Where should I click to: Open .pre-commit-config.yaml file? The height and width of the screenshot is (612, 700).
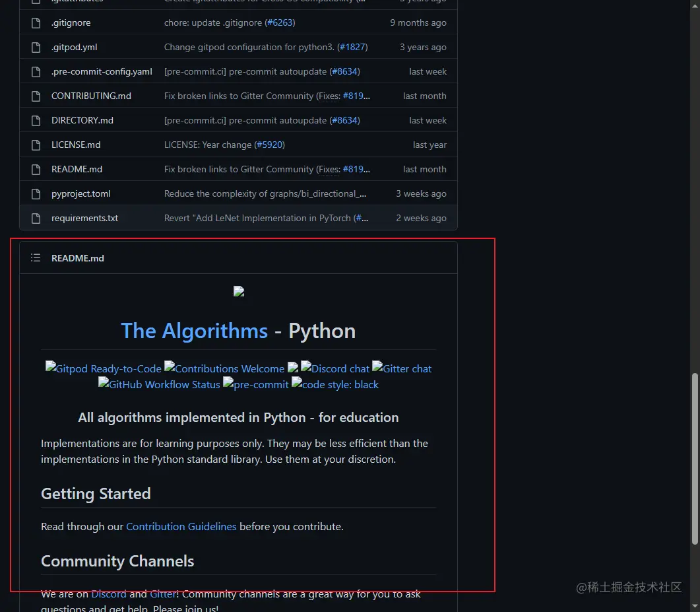[x=102, y=71]
